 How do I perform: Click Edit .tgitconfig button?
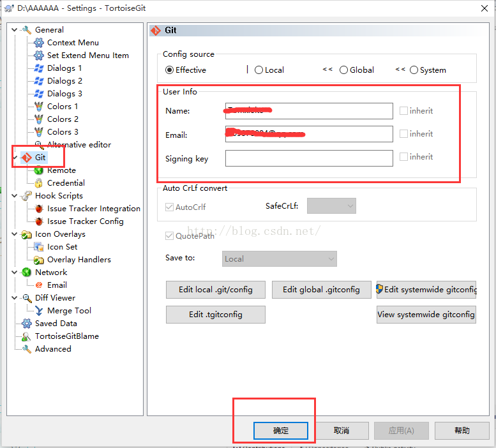pos(216,315)
